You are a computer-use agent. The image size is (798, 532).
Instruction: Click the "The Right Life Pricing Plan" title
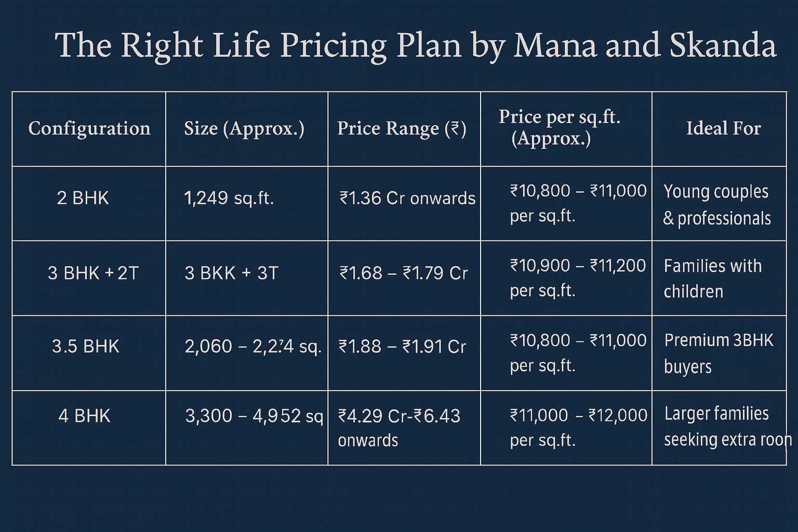(415, 46)
